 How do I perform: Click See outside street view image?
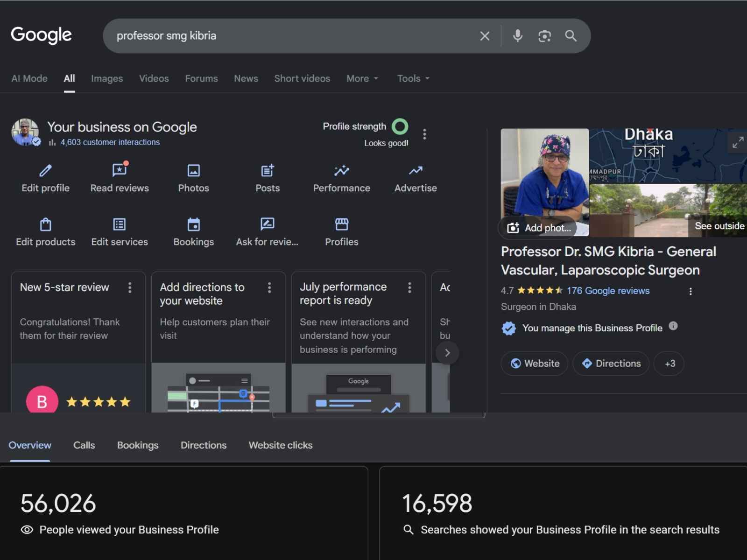click(x=668, y=210)
